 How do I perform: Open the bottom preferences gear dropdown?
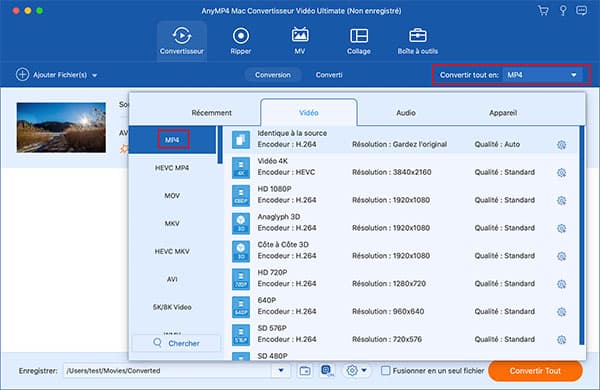[x=357, y=370]
